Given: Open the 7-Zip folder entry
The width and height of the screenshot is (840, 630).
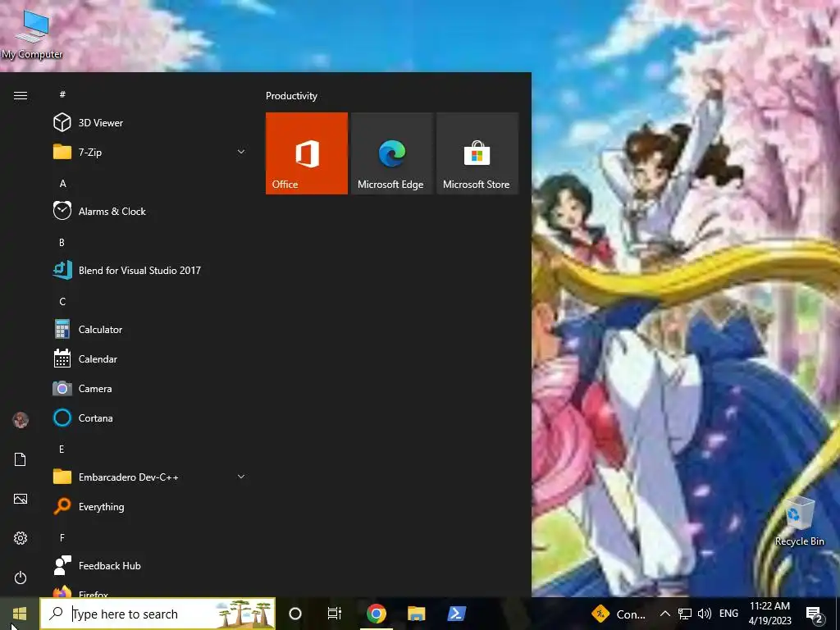Looking at the screenshot, I should coord(150,152).
